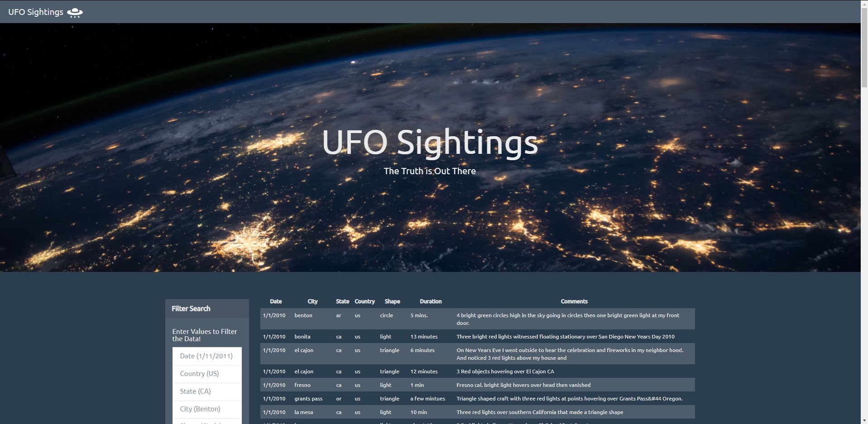Viewport: 868px width, 424px height.
Task: Click comment 'Triangle shaped craft with three red lights'
Action: 570,399
